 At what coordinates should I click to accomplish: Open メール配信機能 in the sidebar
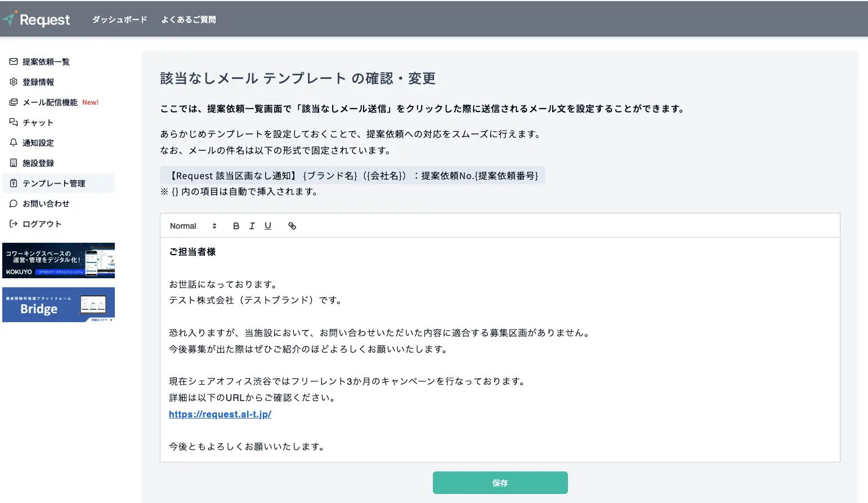click(50, 103)
